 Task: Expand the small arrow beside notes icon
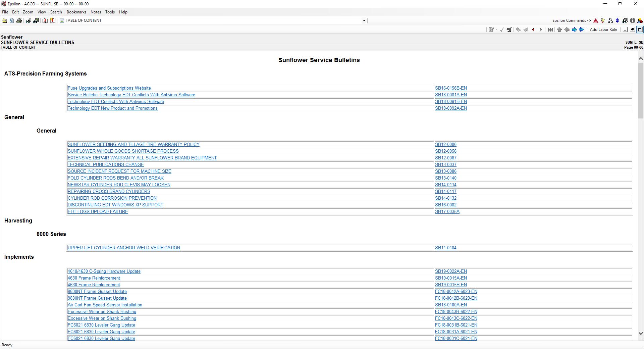(496, 30)
